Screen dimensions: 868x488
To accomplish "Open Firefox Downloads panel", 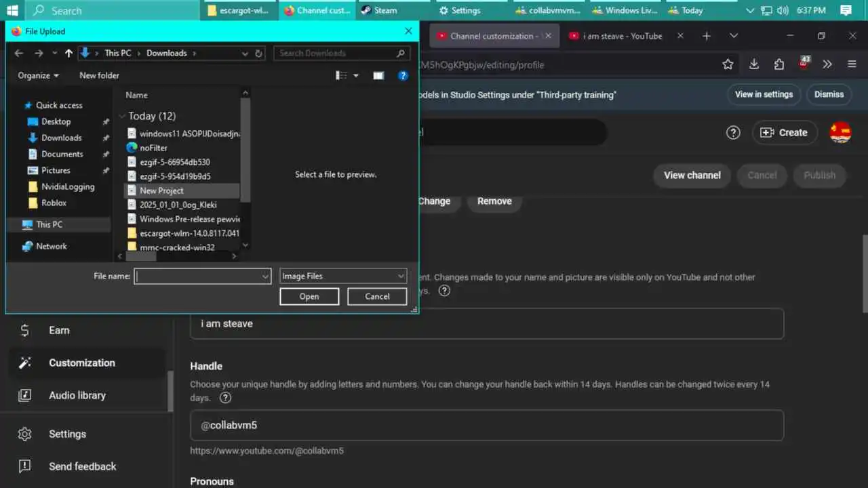I will pos(753,64).
